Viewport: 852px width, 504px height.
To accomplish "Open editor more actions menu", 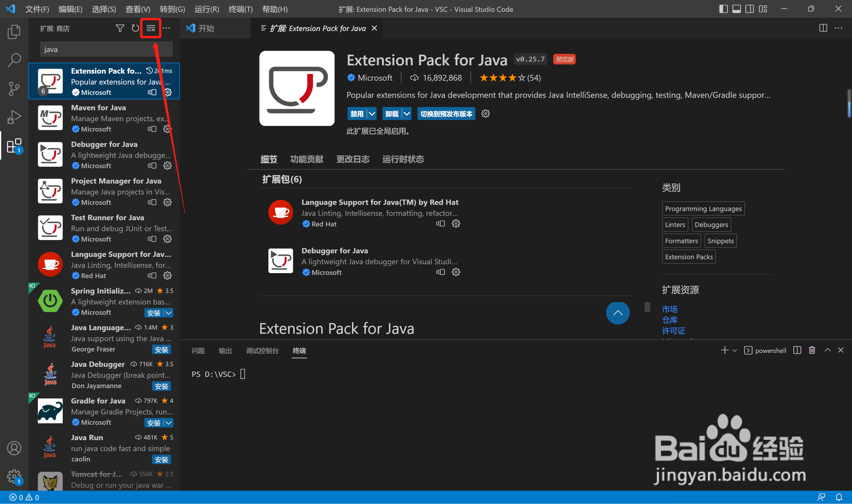I will click(x=838, y=28).
